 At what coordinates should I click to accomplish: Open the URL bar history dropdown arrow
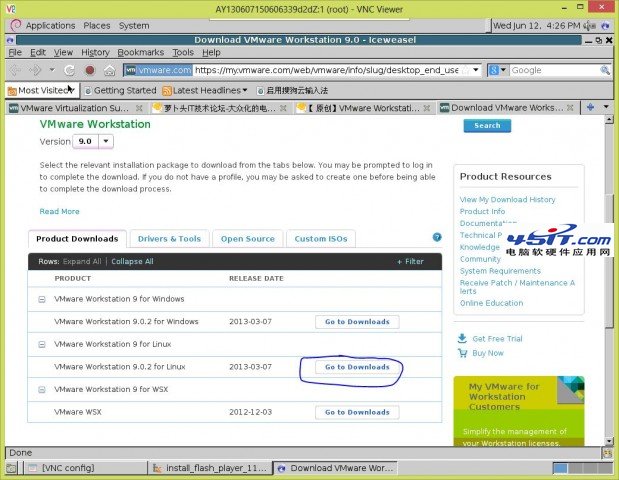pyautogui.click(x=476, y=70)
